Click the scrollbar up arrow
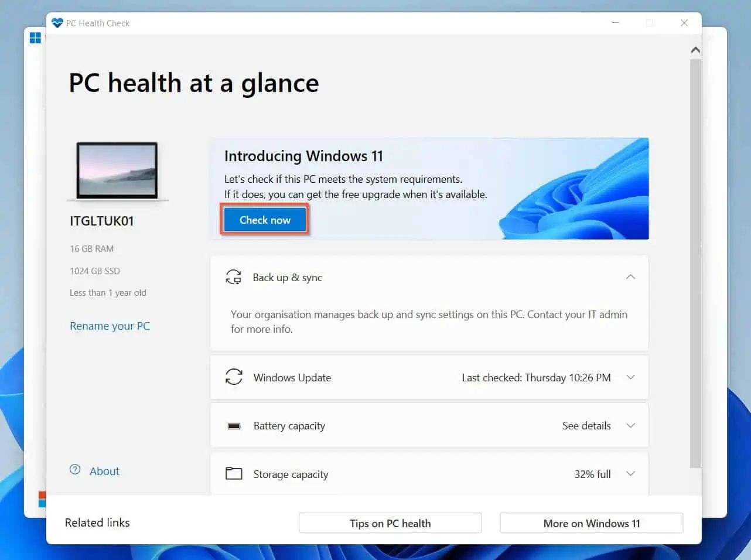Screen dimensions: 751x560 695,50
